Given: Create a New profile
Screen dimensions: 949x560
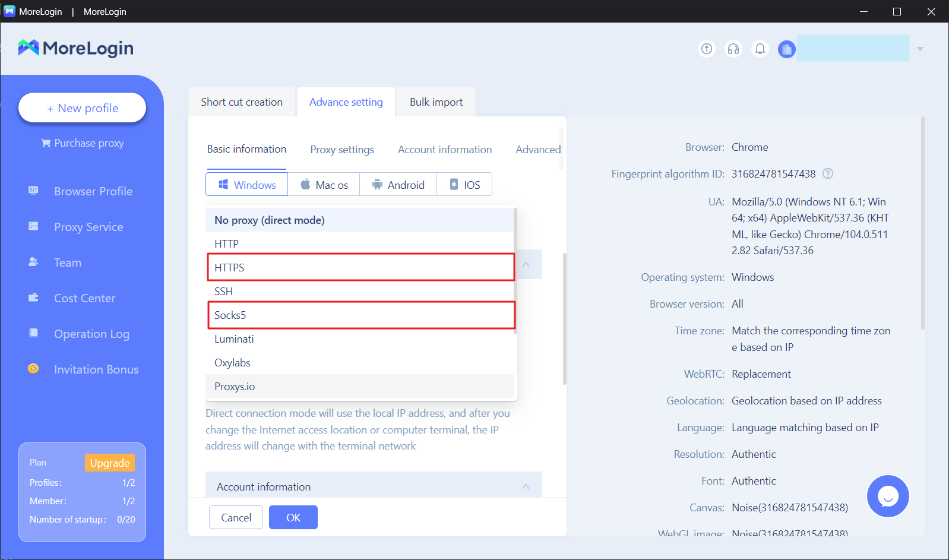Looking at the screenshot, I should pos(82,107).
